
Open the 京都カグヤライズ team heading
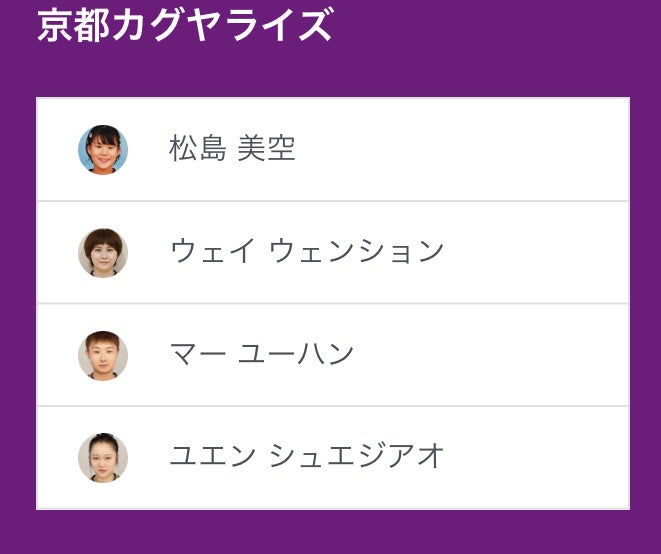coord(184,26)
